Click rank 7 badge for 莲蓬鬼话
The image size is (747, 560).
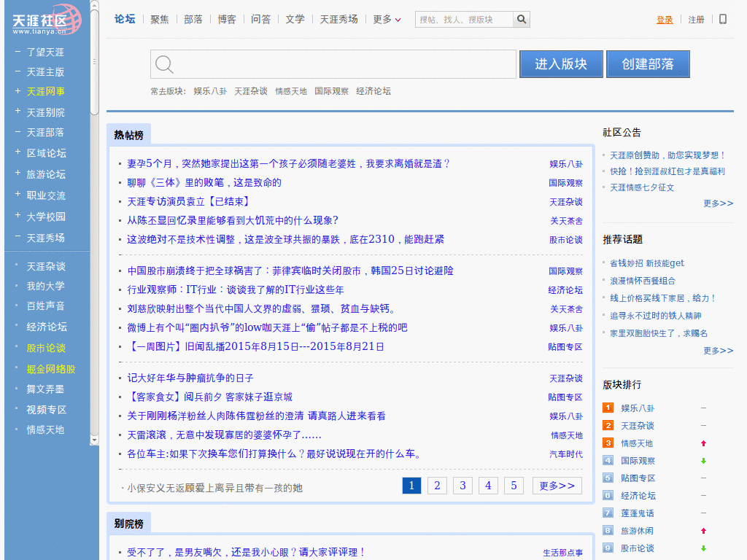608,513
